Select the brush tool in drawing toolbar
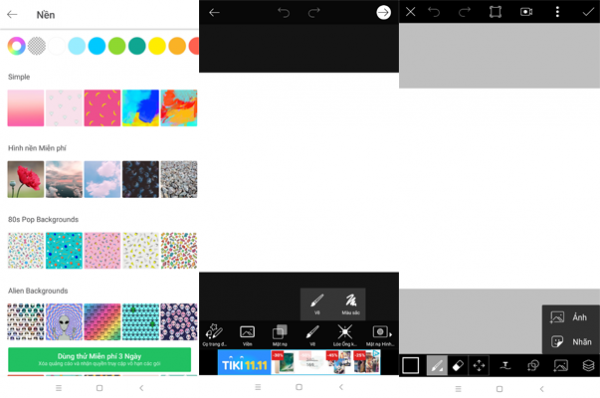Image resolution: width=600 pixels, height=398 pixels. pyautogui.click(x=437, y=365)
